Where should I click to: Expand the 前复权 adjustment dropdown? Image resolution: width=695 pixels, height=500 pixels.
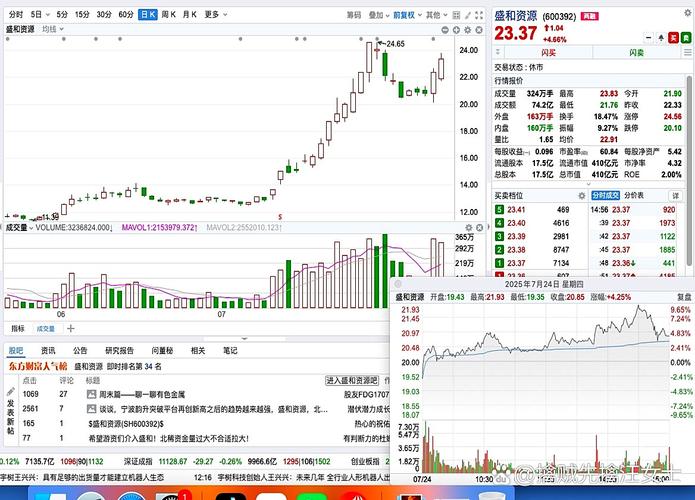coord(405,15)
